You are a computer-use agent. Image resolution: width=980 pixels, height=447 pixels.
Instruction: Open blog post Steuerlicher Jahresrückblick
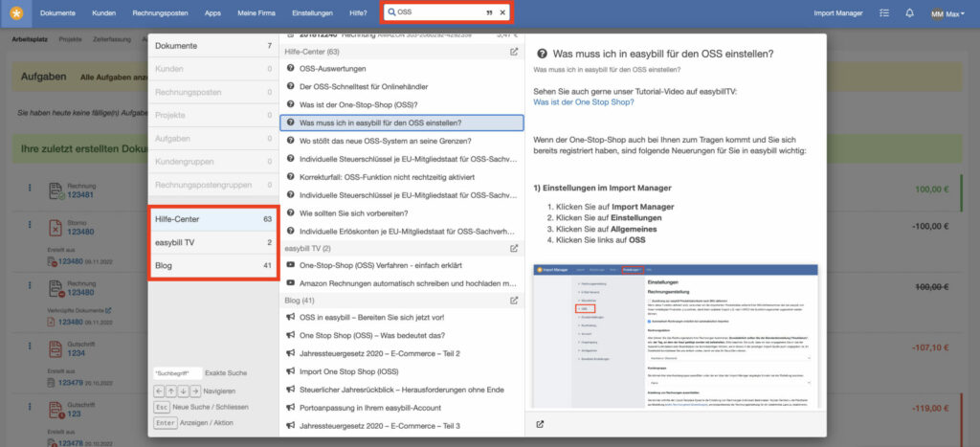[402, 390]
